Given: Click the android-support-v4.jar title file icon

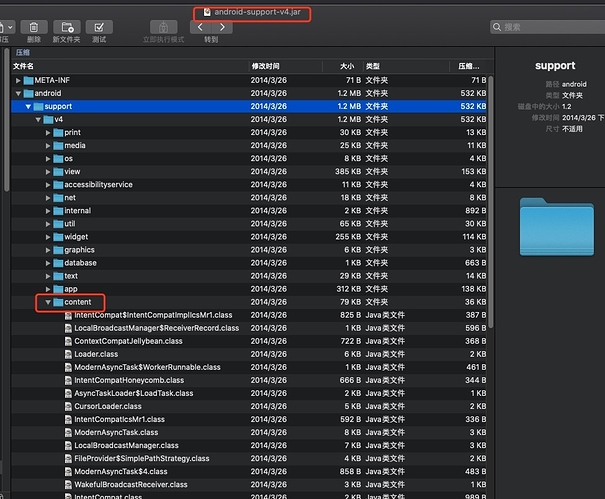Looking at the screenshot, I should pyautogui.click(x=207, y=12).
